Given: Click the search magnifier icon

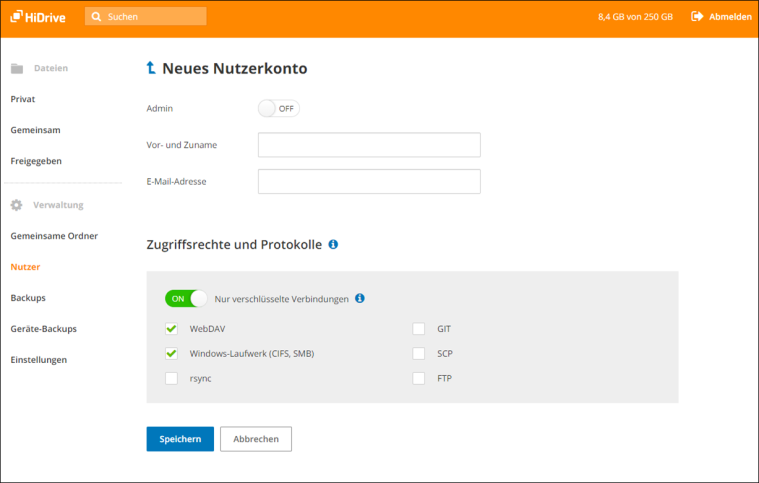Looking at the screenshot, I should [x=96, y=16].
